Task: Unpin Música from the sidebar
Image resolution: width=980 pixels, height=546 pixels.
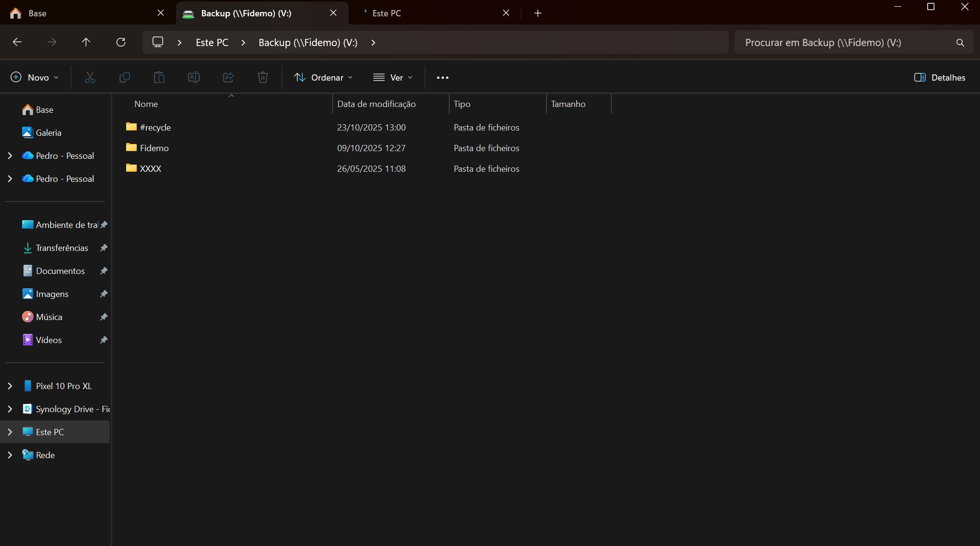Action: click(x=104, y=317)
